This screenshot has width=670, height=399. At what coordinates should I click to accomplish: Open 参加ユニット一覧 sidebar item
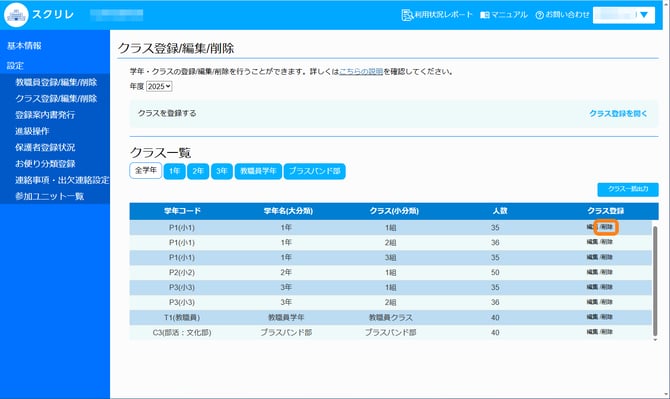[49, 196]
